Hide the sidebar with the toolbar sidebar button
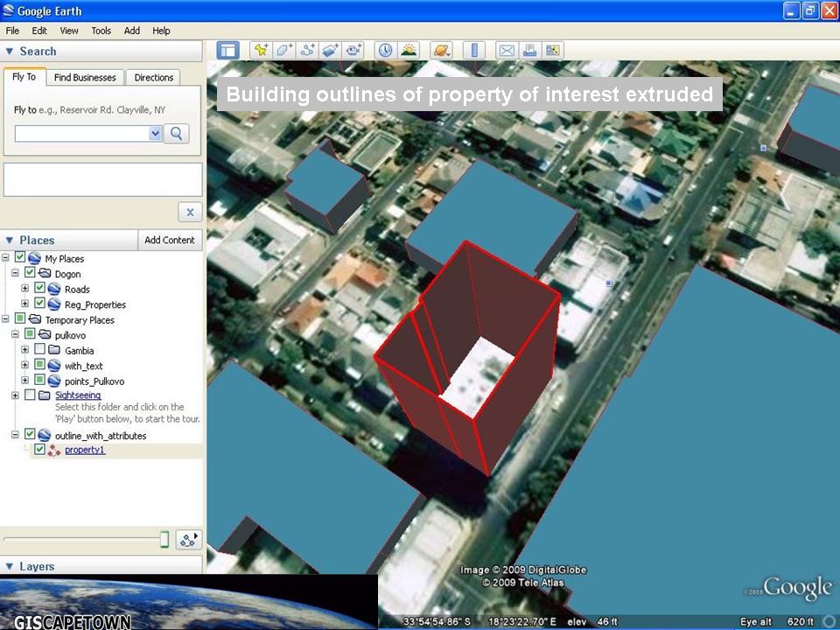 227,51
